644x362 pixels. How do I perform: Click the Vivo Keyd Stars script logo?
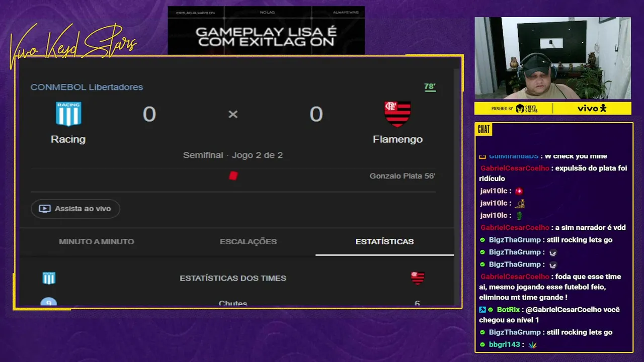(x=73, y=46)
